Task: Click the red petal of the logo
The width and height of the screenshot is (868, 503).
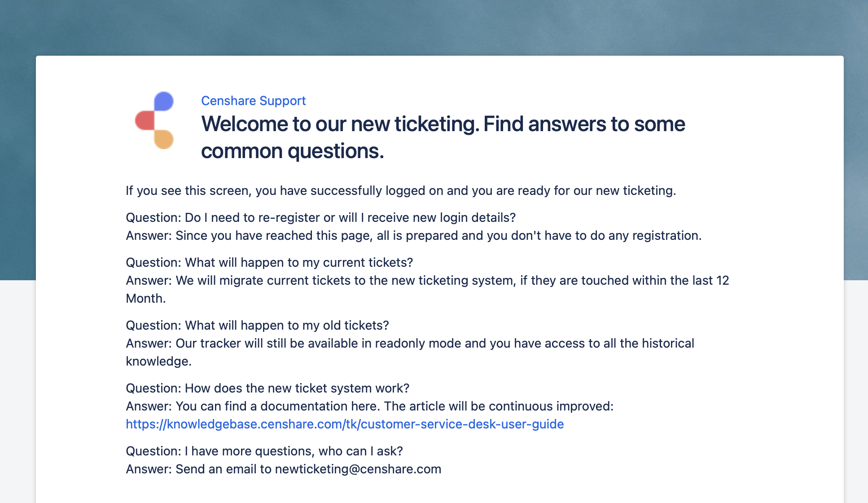Action: coord(145,120)
